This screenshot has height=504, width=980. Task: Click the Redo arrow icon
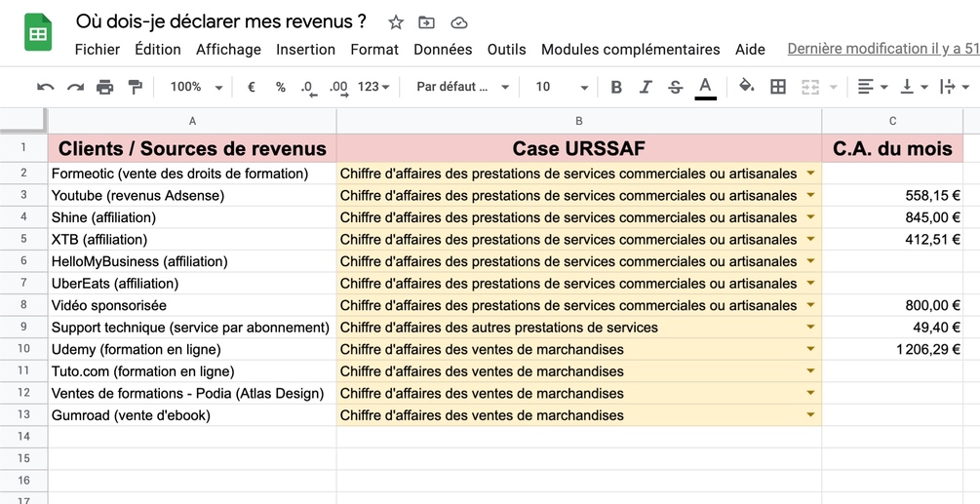(75, 87)
